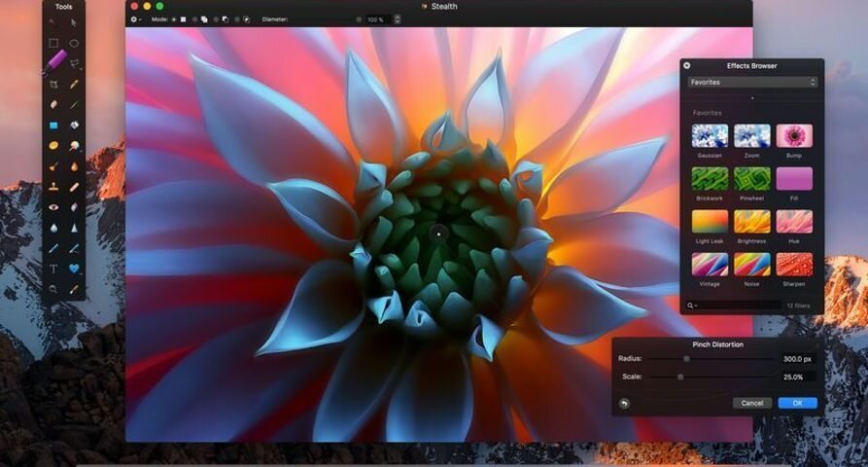Image resolution: width=868 pixels, height=467 pixels.
Task: Select the Sharpen effect thumbnail
Action: click(794, 265)
